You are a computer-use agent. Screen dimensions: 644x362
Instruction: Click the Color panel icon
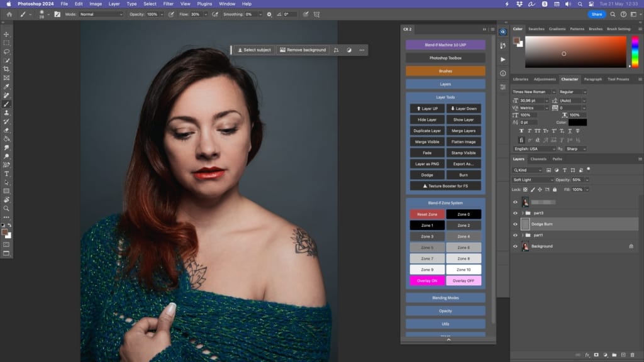click(517, 28)
